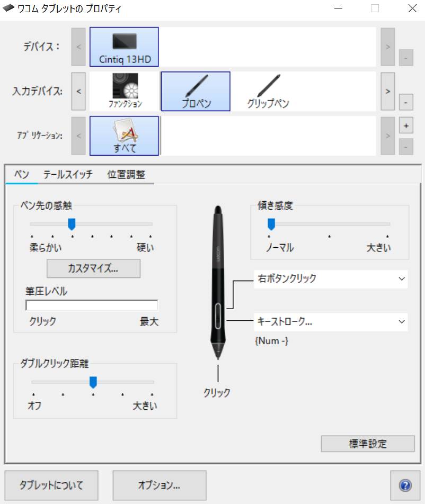Click the left arrow of デバイス row
This screenshot has width=425, height=504.
(78, 47)
